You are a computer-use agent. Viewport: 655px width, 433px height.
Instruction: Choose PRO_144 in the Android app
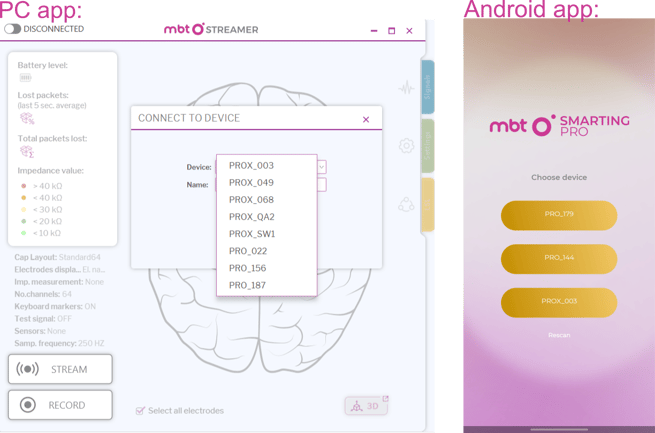pos(559,259)
